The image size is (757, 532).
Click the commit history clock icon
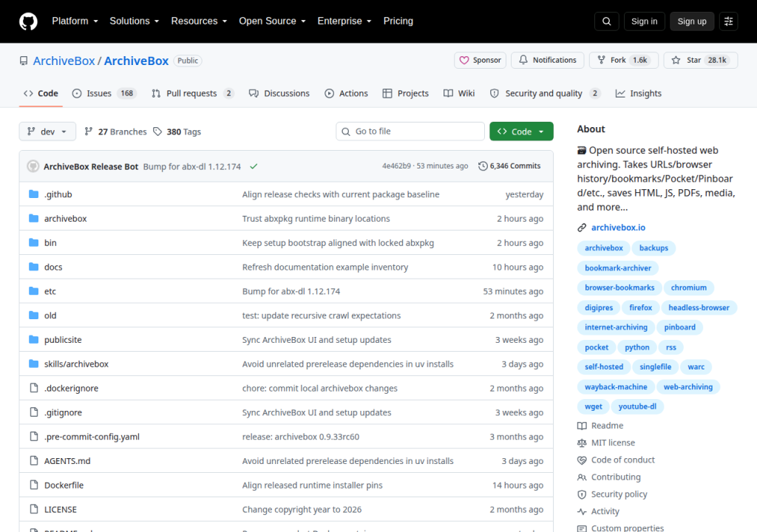483,166
